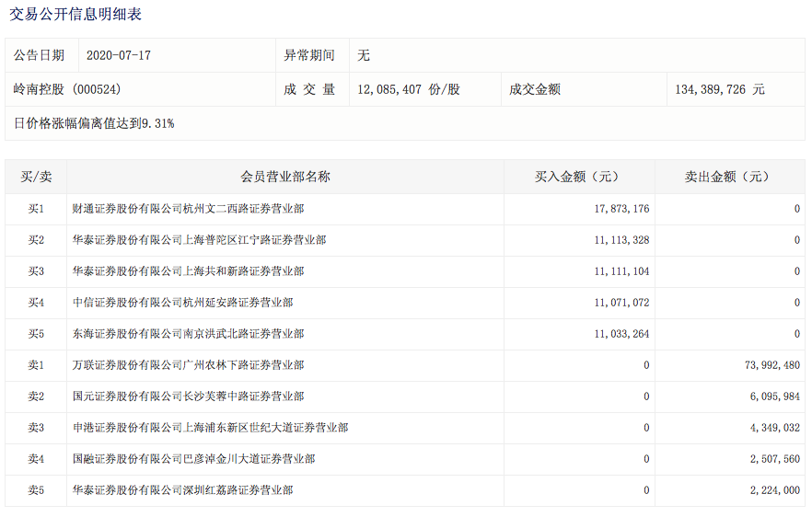Image resolution: width=812 pixels, height=517 pixels.
Task: Select 财通证券杭州文二西路证券营业部 row
Action: 188,209
